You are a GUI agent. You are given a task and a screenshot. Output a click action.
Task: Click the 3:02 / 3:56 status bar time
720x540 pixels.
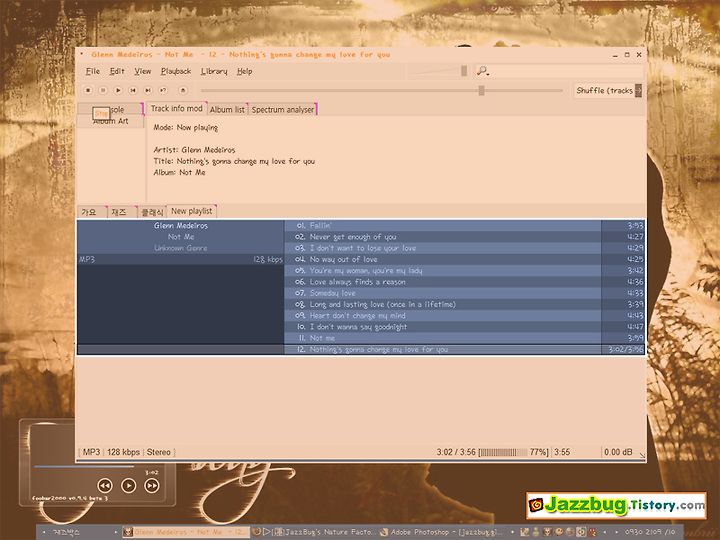pyautogui.click(x=456, y=452)
